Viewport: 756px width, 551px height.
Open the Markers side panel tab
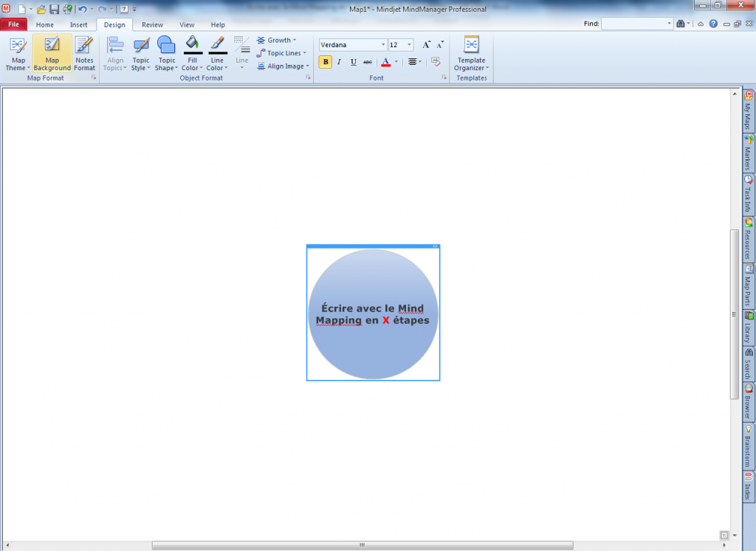tap(749, 153)
